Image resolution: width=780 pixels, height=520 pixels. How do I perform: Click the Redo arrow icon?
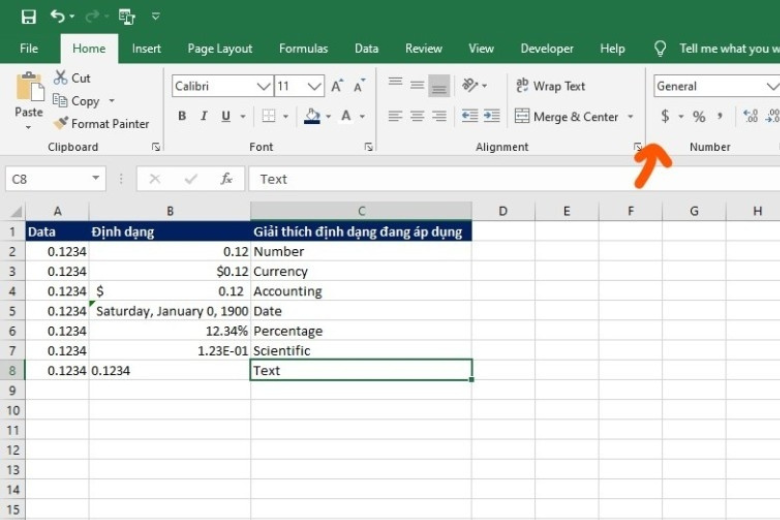(x=93, y=16)
